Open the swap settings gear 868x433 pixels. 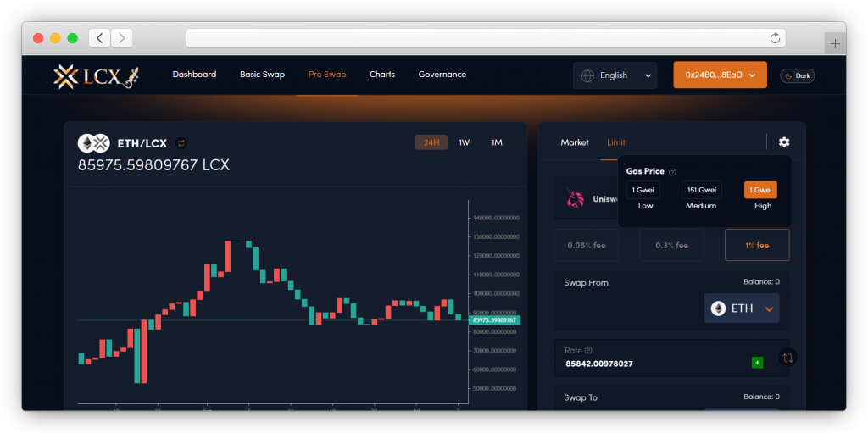click(x=784, y=142)
